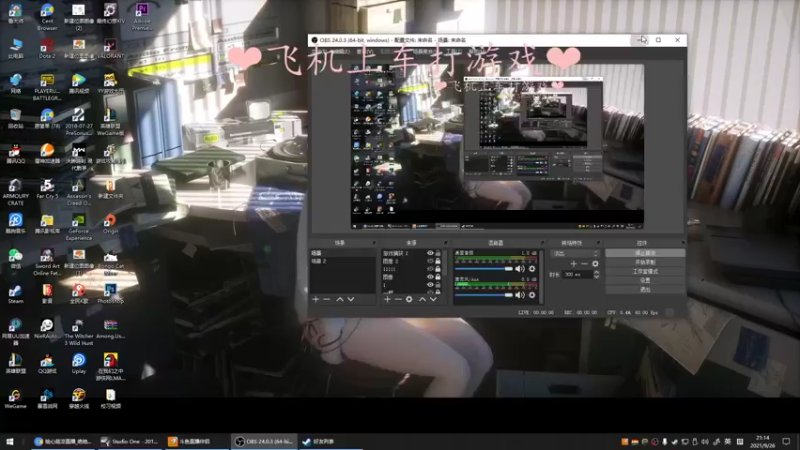Click the 300 ms duration field
The height and width of the screenshot is (450, 800).
tap(578, 274)
